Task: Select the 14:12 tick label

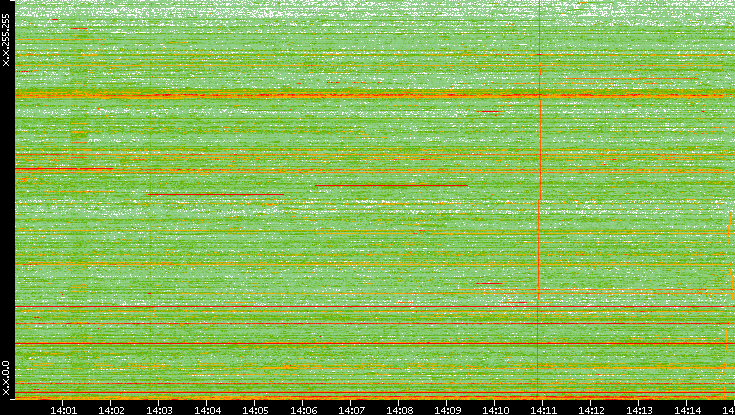Action: pyautogui.click(x=591, y=410)
